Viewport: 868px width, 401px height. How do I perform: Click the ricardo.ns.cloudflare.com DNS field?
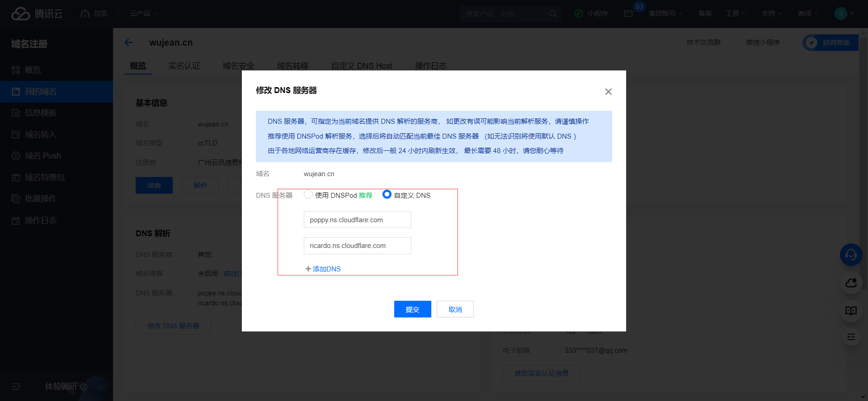pos(357,246)
